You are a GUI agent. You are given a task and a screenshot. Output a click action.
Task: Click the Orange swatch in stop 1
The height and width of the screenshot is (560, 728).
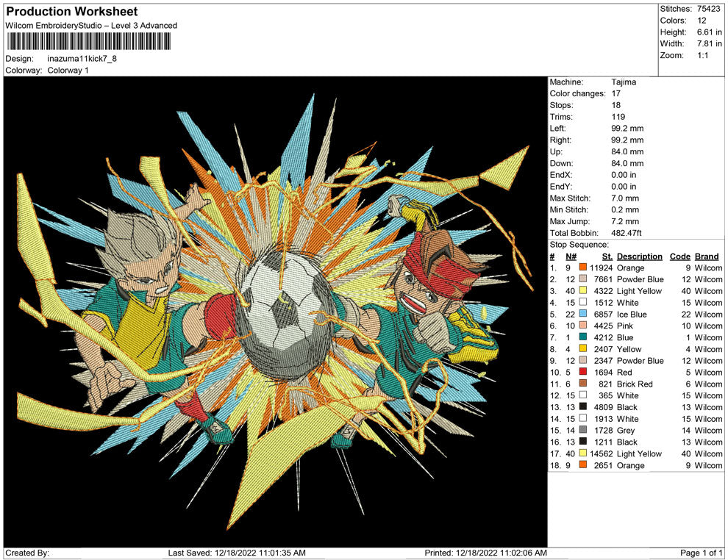coord(582,268)
